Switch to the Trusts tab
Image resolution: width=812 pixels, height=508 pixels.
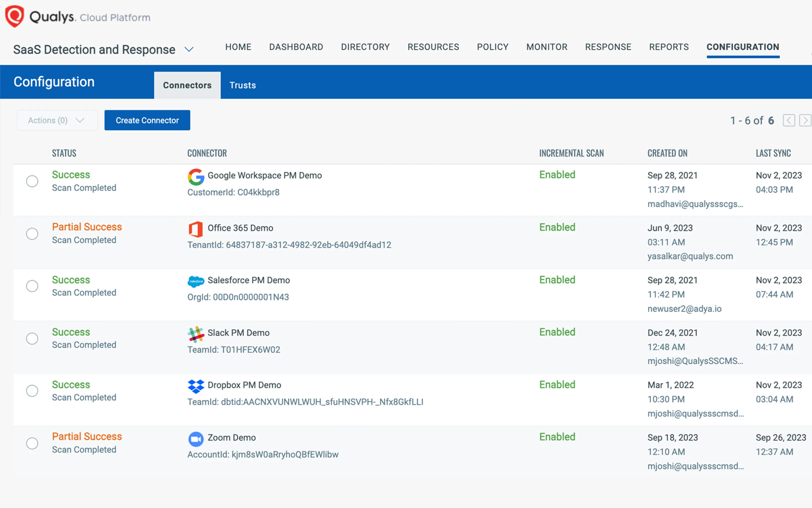tap(242, 85)
